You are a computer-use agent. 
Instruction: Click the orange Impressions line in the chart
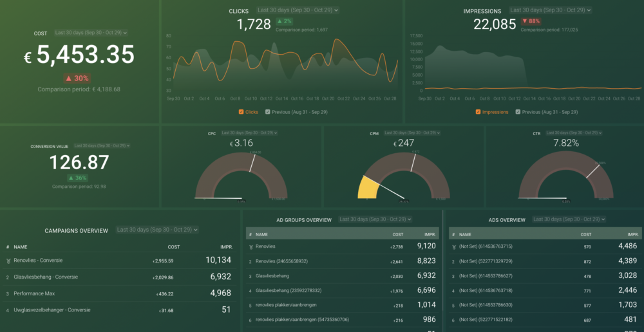[x=533, y=88]
